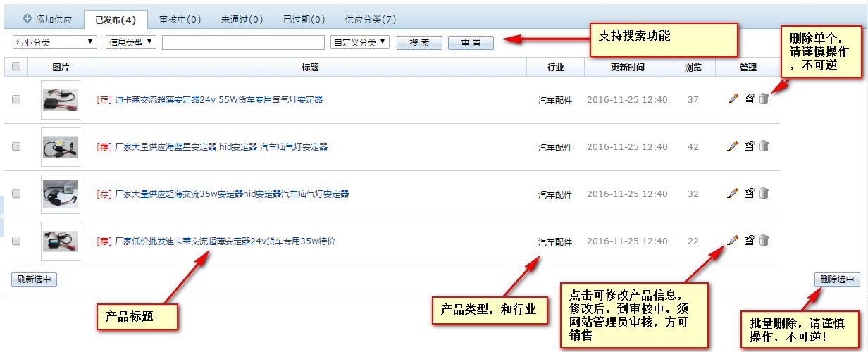Viewport: 868px width, 352px height.
Task: Click the pencil edit icon for the first product
Action: click(733, 99)
